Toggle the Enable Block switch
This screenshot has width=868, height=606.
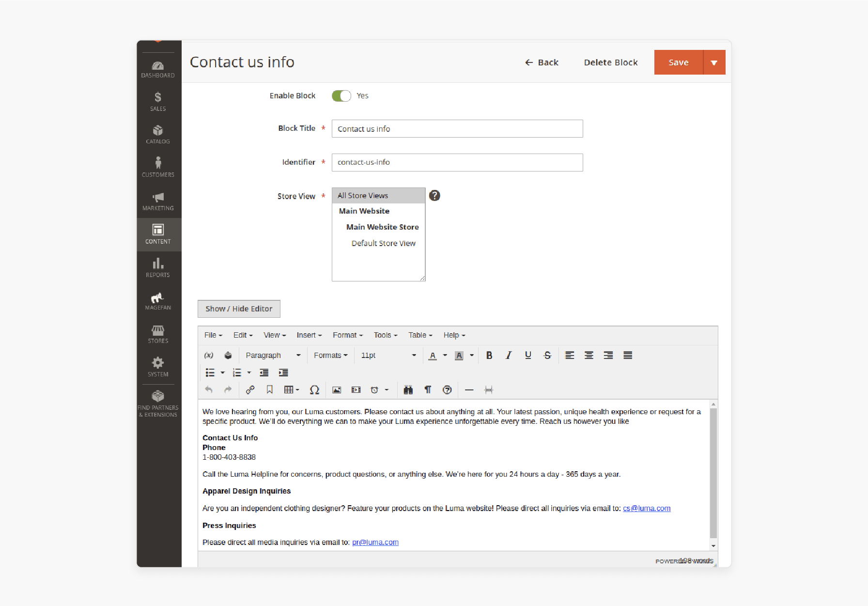click(x=341, y=96)
